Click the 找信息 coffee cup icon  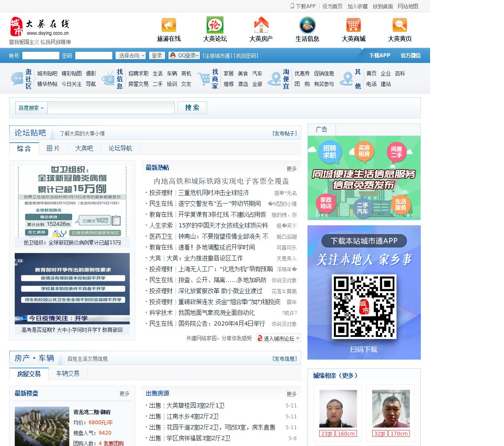point(108,78)
